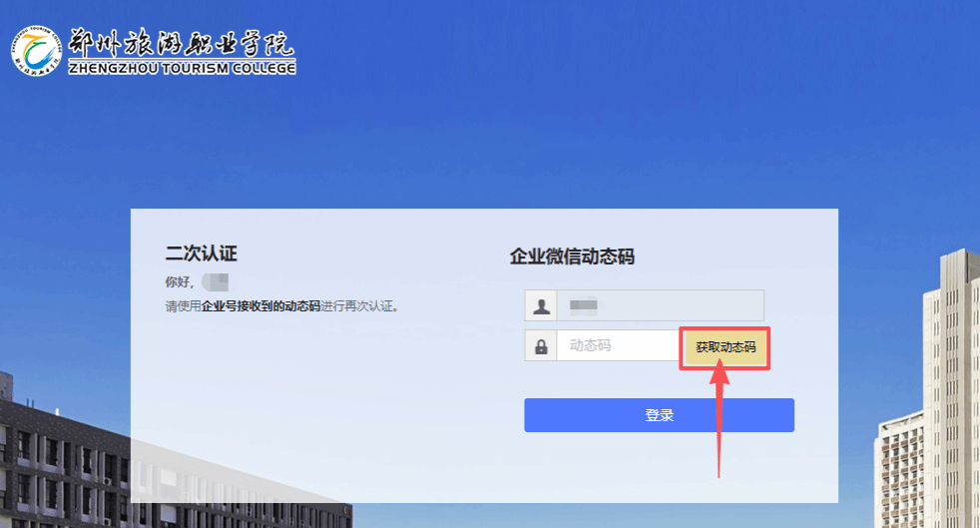Screen dimensions: 980x528
Task: Click the 请使用 text starting the instruction
Action: pyautogui.click(x=183, y=306)
